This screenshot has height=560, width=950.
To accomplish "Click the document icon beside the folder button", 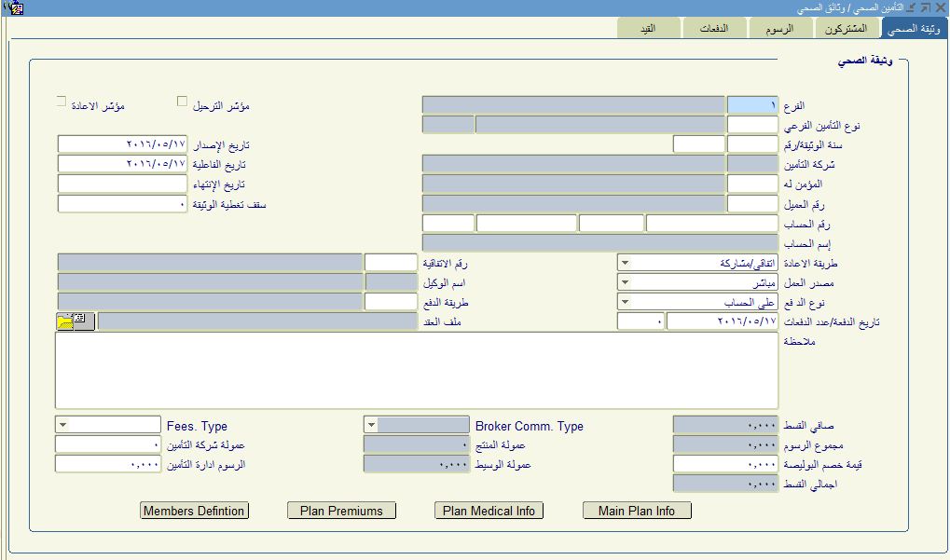I will point(80,320).
